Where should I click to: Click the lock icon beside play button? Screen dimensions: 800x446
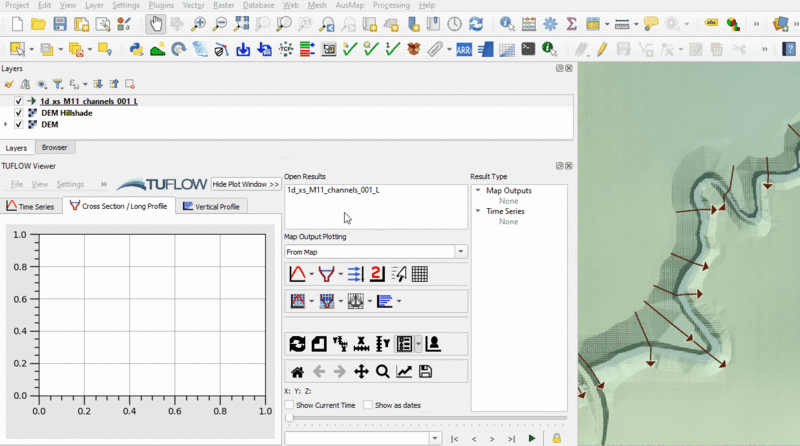click(556, 438)
